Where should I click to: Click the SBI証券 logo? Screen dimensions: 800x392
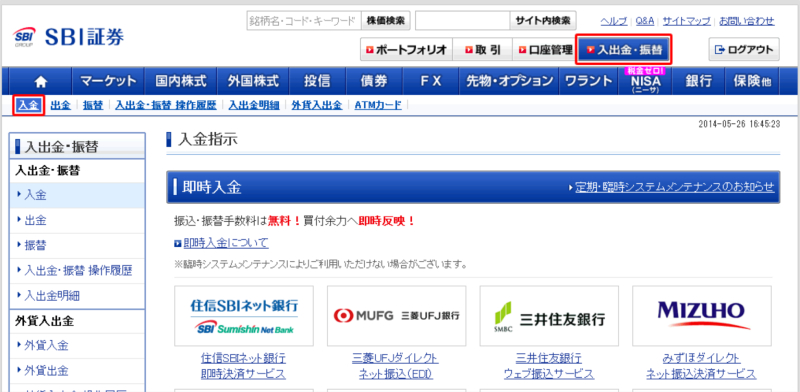(x=68, y=37)
